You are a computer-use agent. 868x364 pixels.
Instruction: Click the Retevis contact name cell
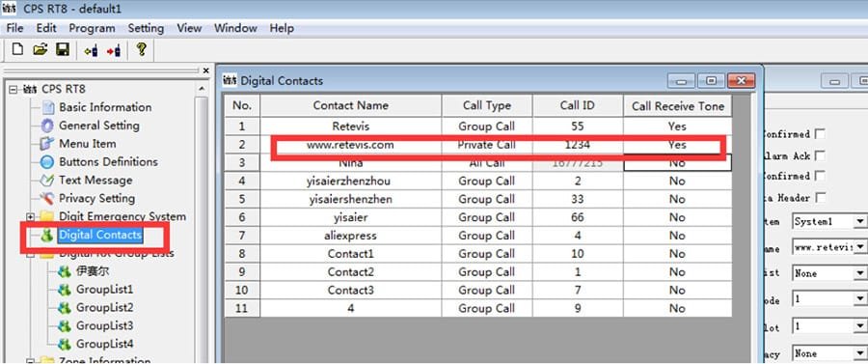click(351, 126)
